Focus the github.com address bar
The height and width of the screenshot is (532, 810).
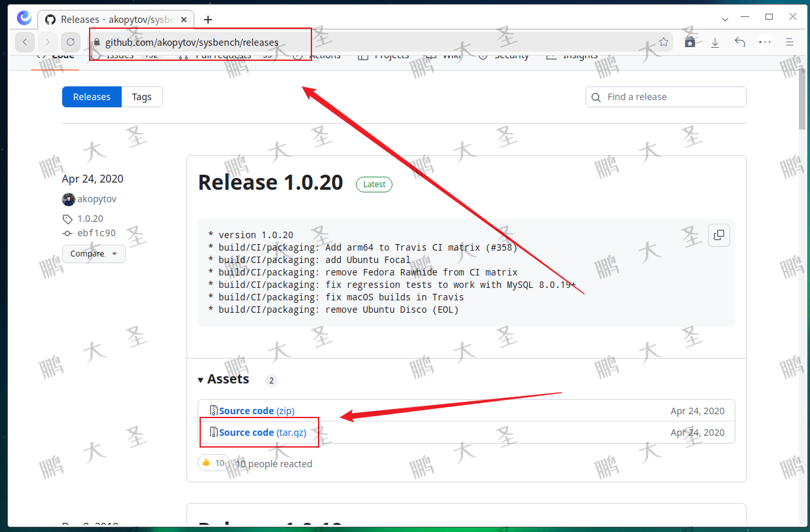379,43
